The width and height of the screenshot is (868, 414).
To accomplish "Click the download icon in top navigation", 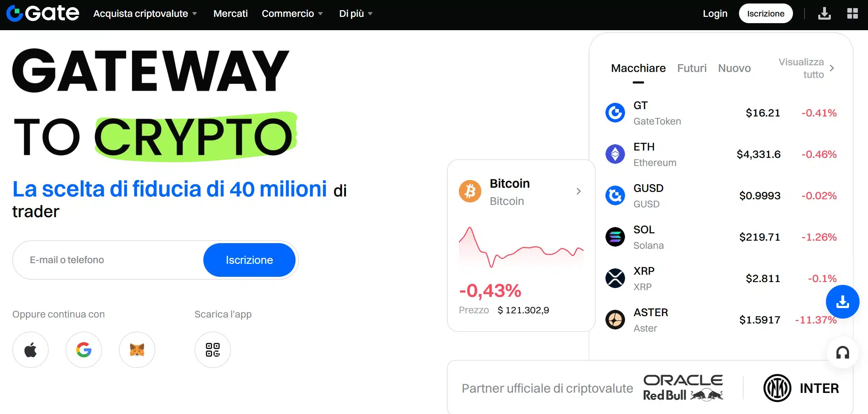I will click(824, 14).
